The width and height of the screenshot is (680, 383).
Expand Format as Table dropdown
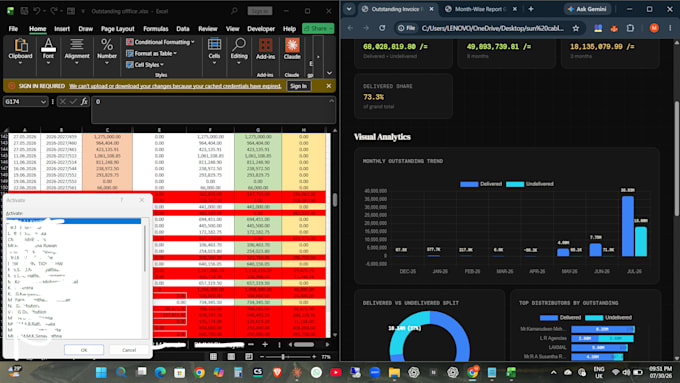click(151, 53)
